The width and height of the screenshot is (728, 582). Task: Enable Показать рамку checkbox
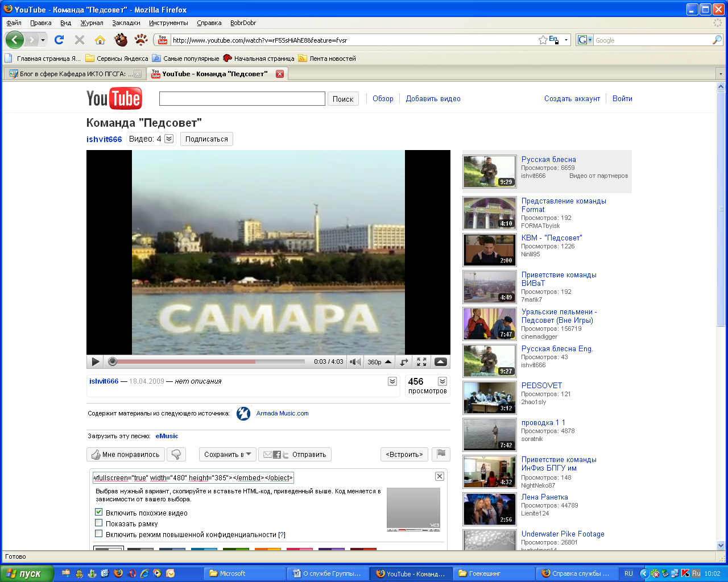coord(99,523)
